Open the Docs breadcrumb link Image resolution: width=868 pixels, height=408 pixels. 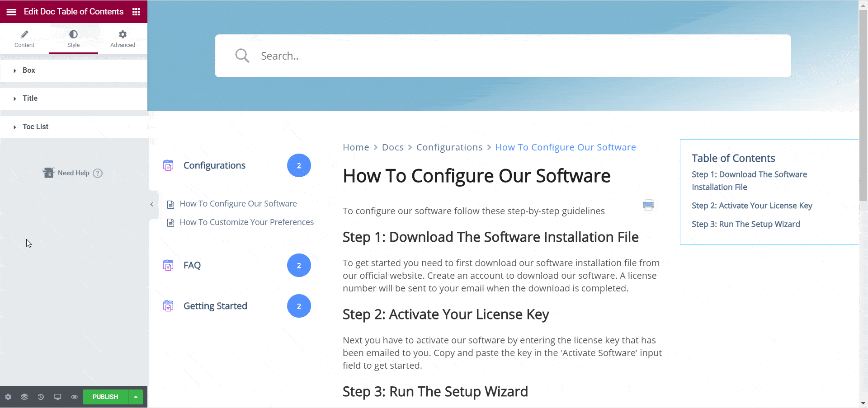(392, 147)
